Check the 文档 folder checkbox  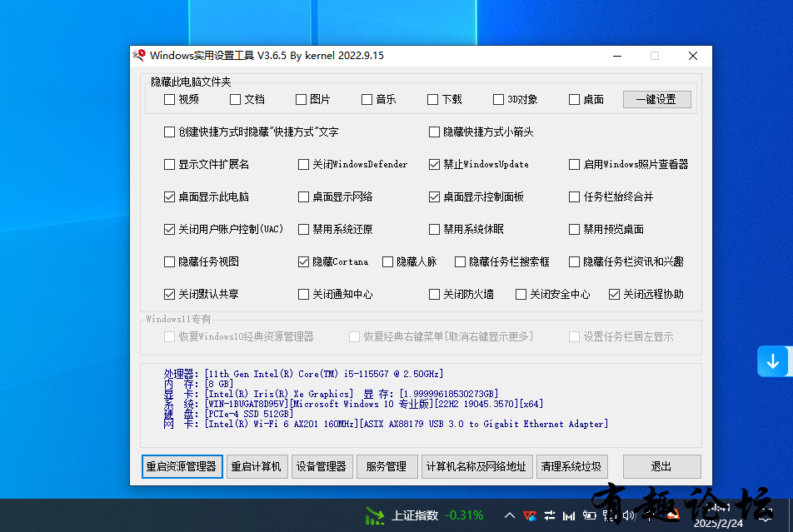[x=235, y=100]
